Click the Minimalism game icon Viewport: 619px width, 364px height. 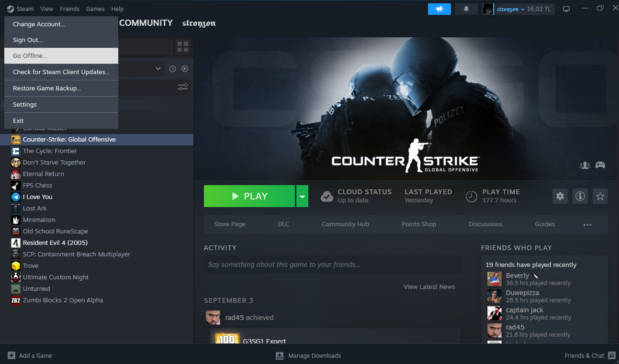pyautogui.click(x=16, y=220)
